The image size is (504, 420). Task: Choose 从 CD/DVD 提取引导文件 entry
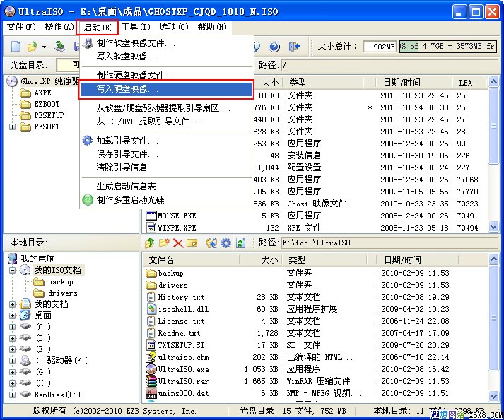click(x=166, y=122)
